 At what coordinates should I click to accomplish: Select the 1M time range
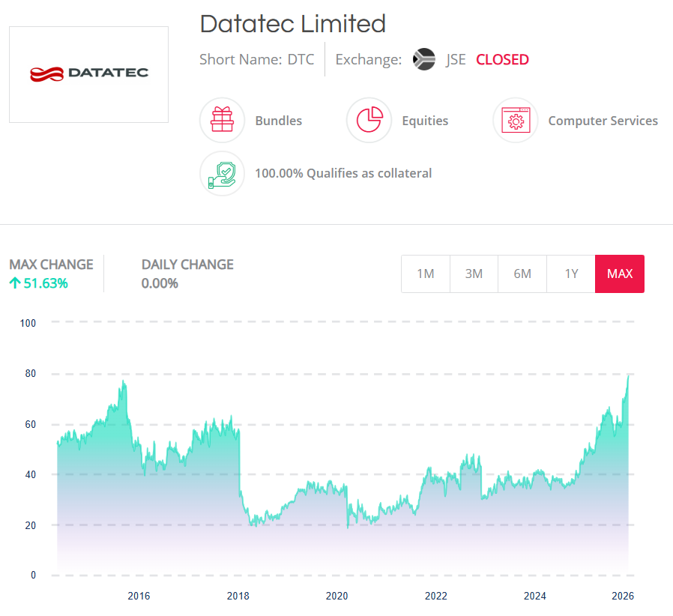(425, 274)
